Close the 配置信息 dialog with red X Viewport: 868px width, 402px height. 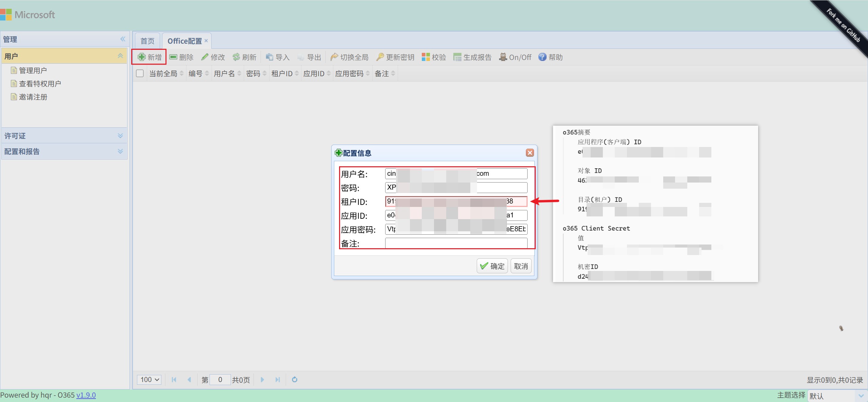click(x=530, y=153)
